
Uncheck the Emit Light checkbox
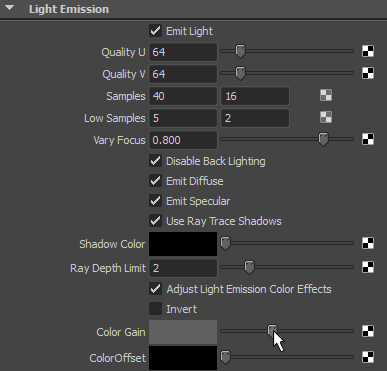pos(155,31)
